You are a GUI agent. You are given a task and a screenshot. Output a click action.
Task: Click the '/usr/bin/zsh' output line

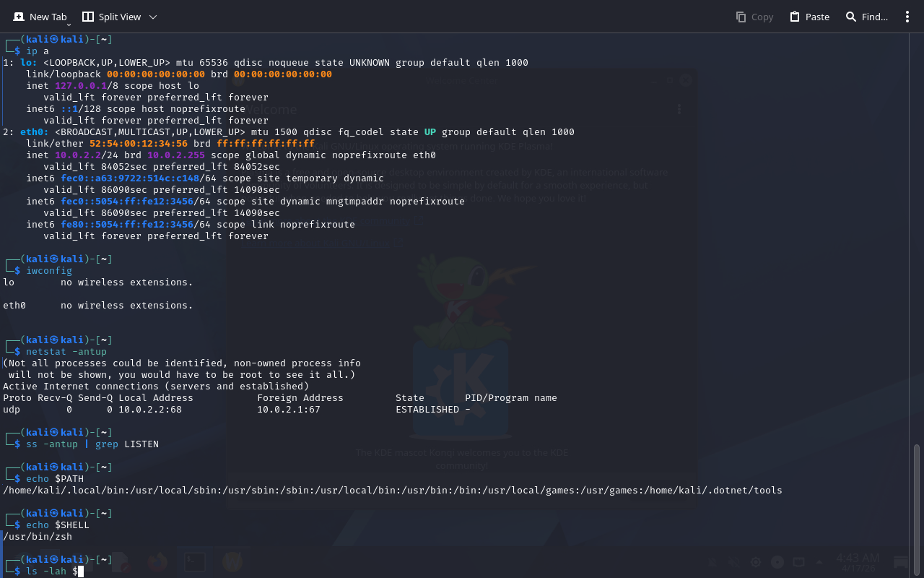(38, 537)
